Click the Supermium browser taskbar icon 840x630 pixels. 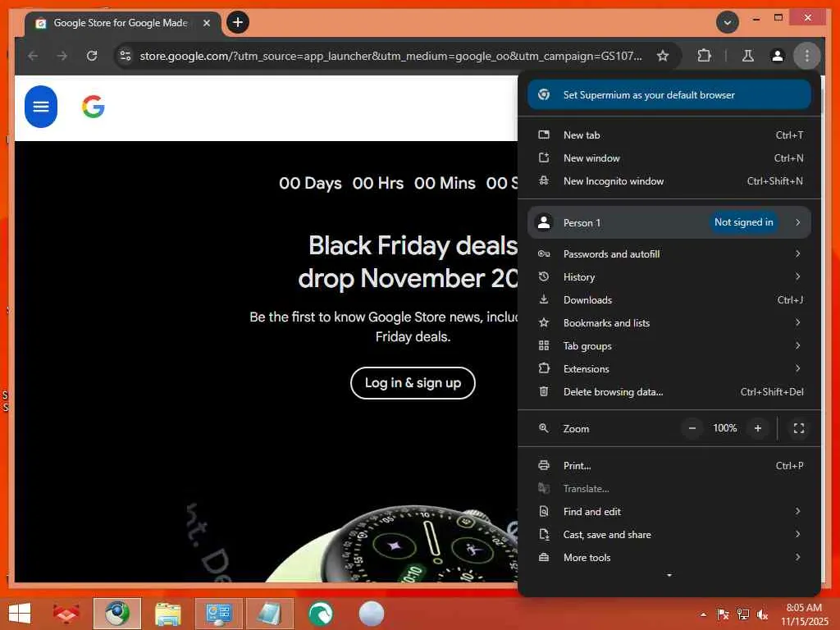pos(116,614)
